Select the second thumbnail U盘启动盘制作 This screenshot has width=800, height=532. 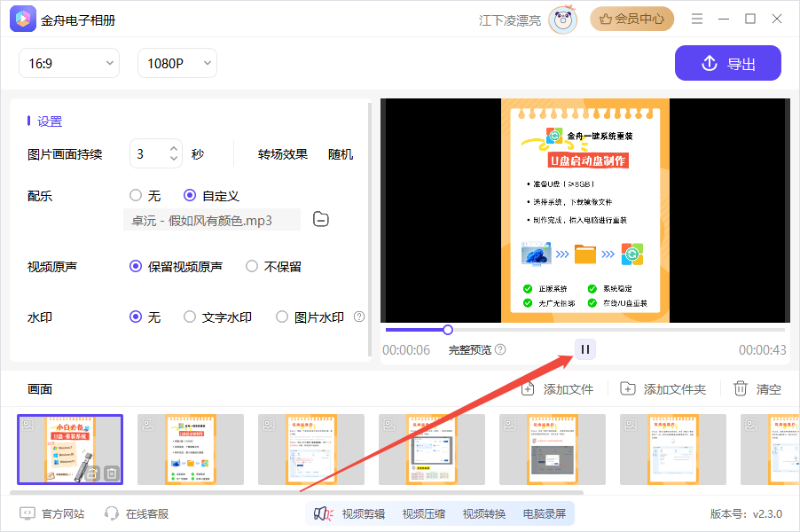pyautogui.click(x=191, y=450)
